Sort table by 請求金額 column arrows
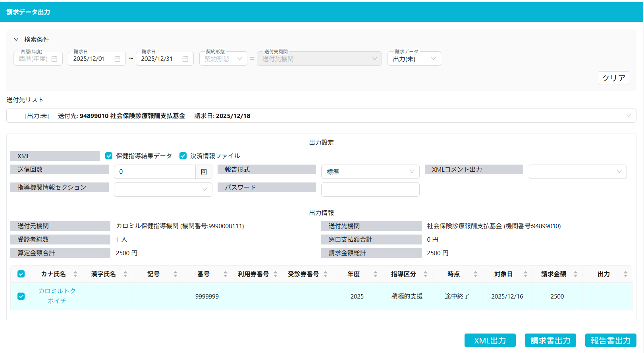The width and height of the screenshot is (644, 353). point(575,274)
